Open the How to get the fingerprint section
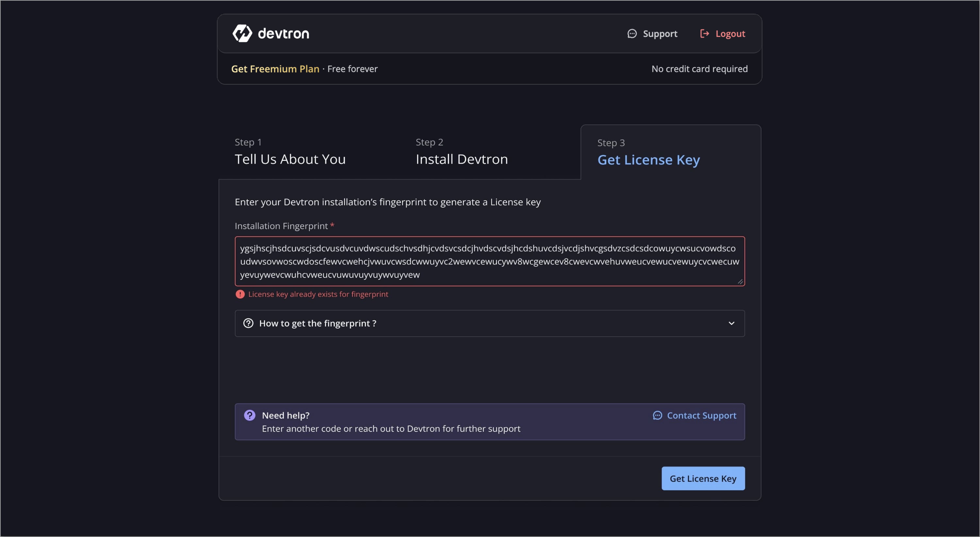 click(x=490, y=324)
